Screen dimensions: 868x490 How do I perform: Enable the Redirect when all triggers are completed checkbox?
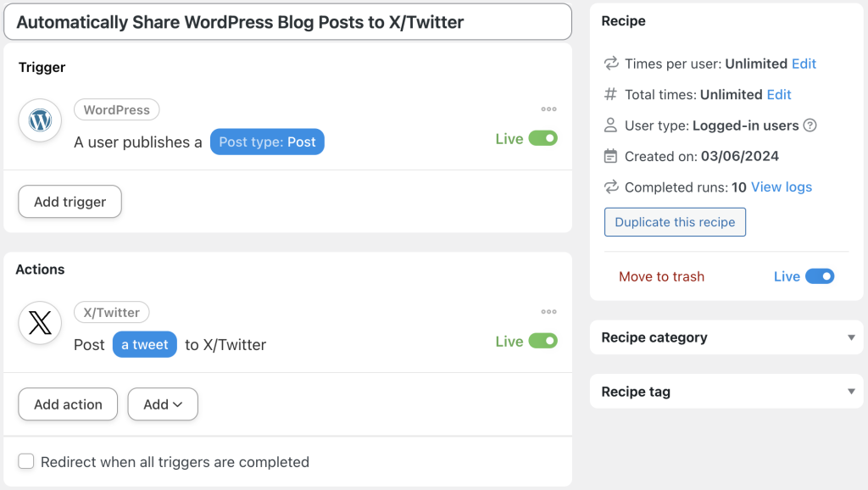(26, 461)
